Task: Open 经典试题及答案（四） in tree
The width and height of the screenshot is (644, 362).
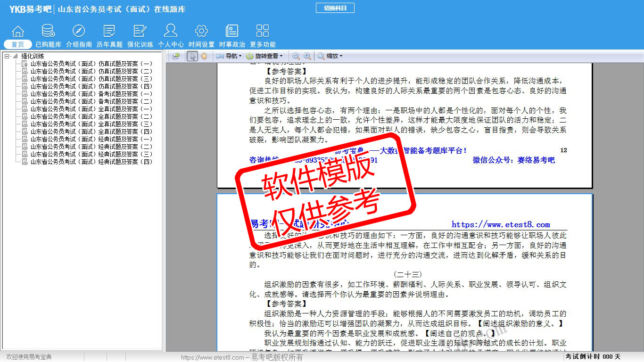Action: pos(91,162)
